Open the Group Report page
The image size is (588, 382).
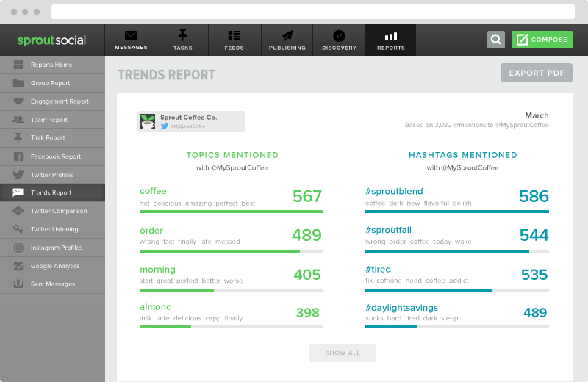click(x=52, y=83)
